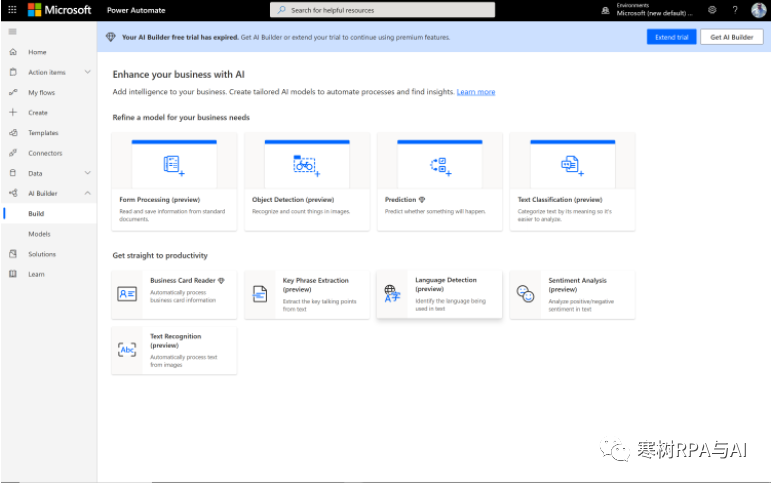The height and width of the screenshot is (483, 772).
Task: Open the user profile avatar
Action: 758,10
